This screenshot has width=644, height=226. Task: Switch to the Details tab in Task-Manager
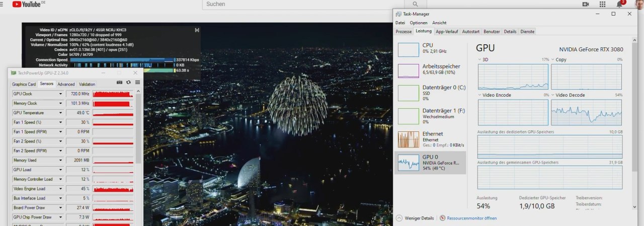click(510, 31)
